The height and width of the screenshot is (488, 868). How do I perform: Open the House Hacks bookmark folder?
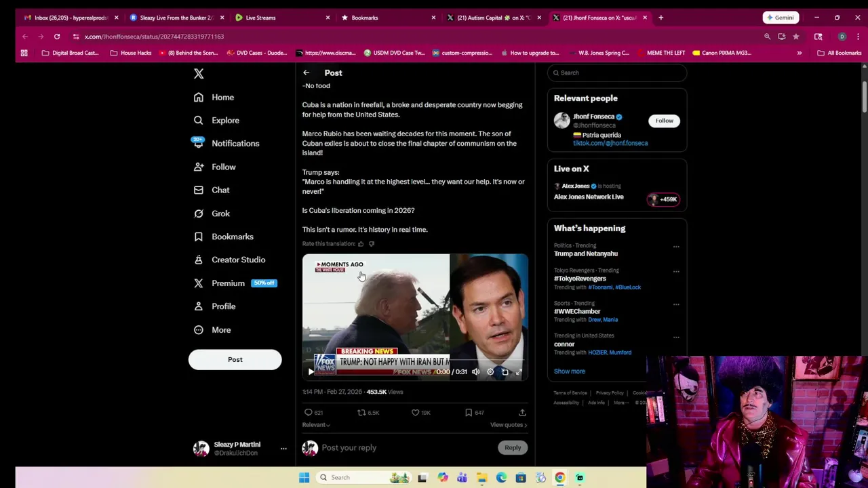pos(131,53)
